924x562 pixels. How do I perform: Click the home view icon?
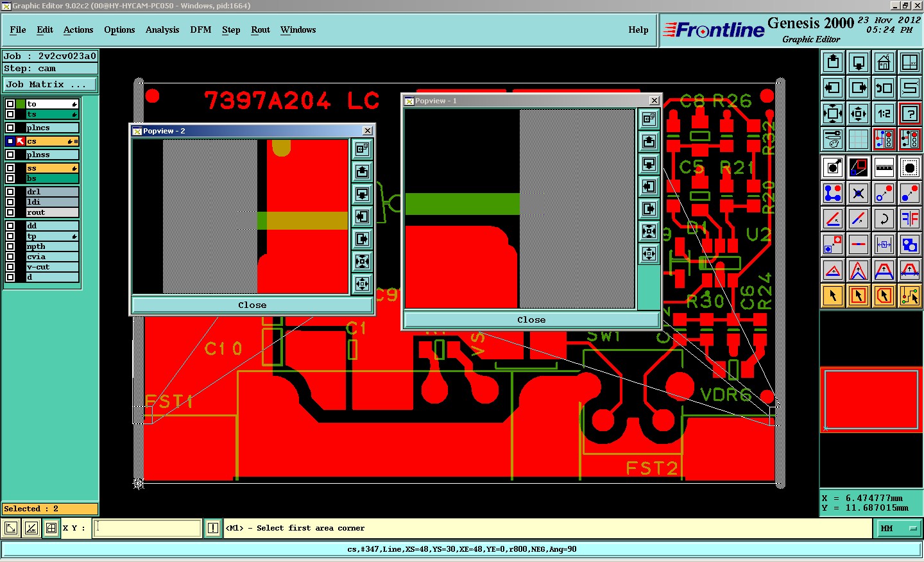tap(884, 62)
